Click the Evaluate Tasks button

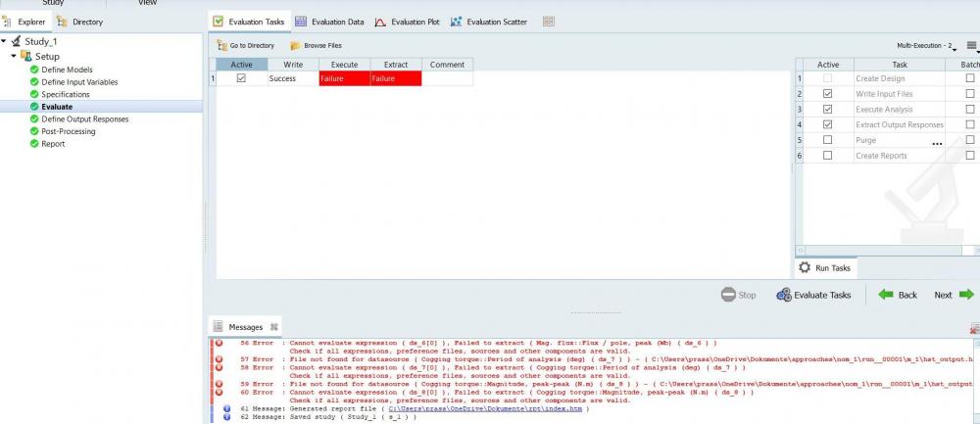[813, 295]
